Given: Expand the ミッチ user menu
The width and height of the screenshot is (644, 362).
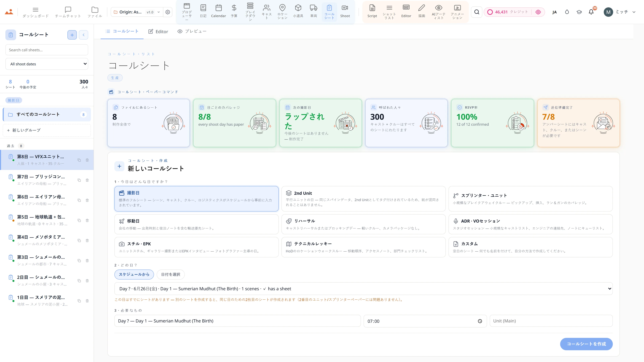Looking at the screenshot, I should (x=620, y=12).
